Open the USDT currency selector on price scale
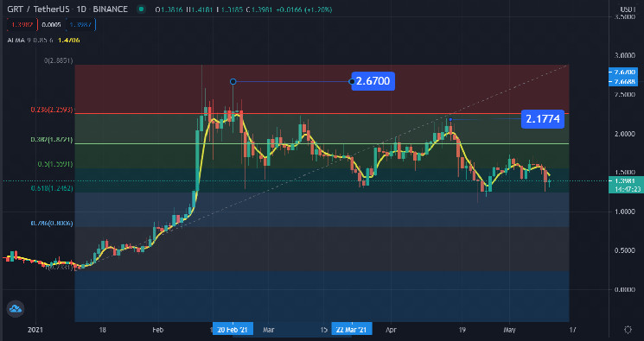The image size is (644, 341). (x=628, y=9)
